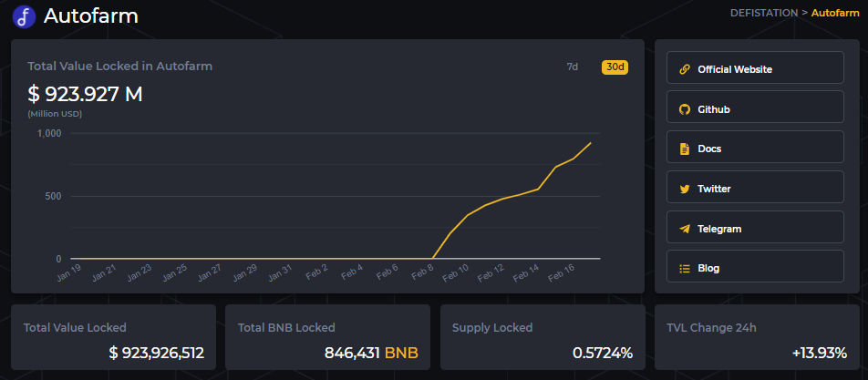This screenshot has width=868, height=380.
Task: Click the Jan 19 x-axis label
Action: tap(70, 272)
